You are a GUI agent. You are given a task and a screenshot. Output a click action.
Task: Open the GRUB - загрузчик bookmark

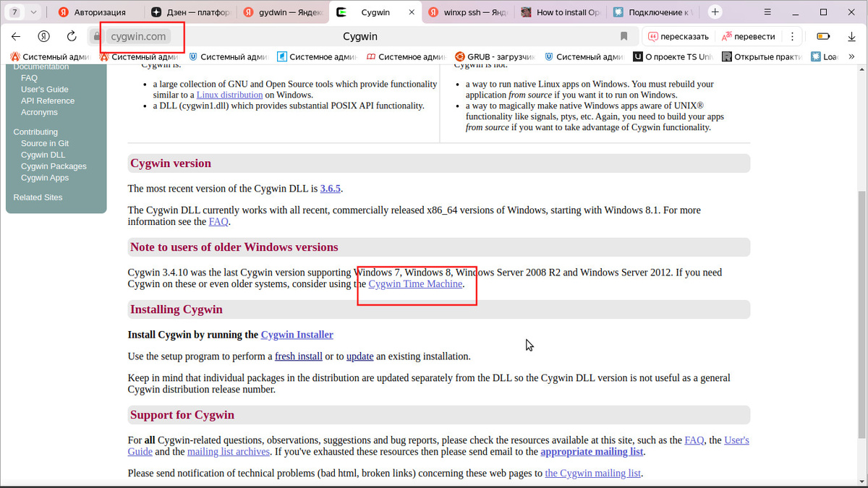(495, 56)
